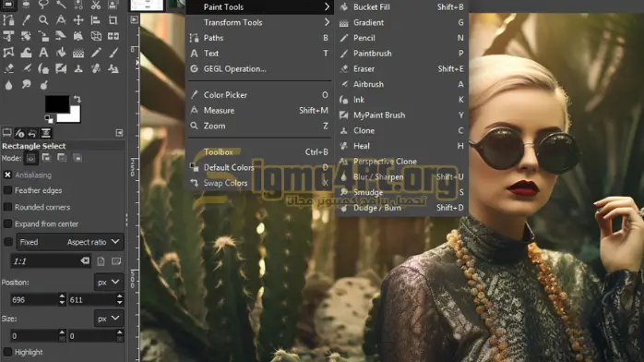Select the Paths tool in the toolbox

click(x=8, y=20)
